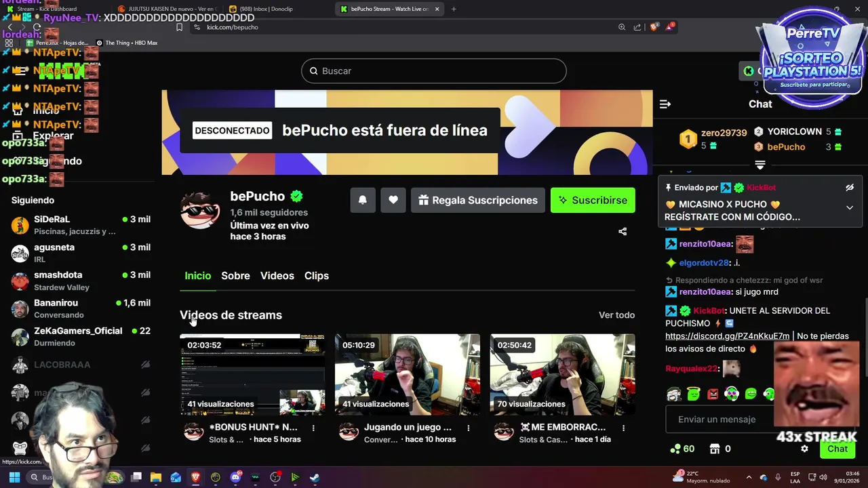Open File Explorer on taskbar
Image resolution: width=868 pixels, height=488 pixels.
coord(156,477)
